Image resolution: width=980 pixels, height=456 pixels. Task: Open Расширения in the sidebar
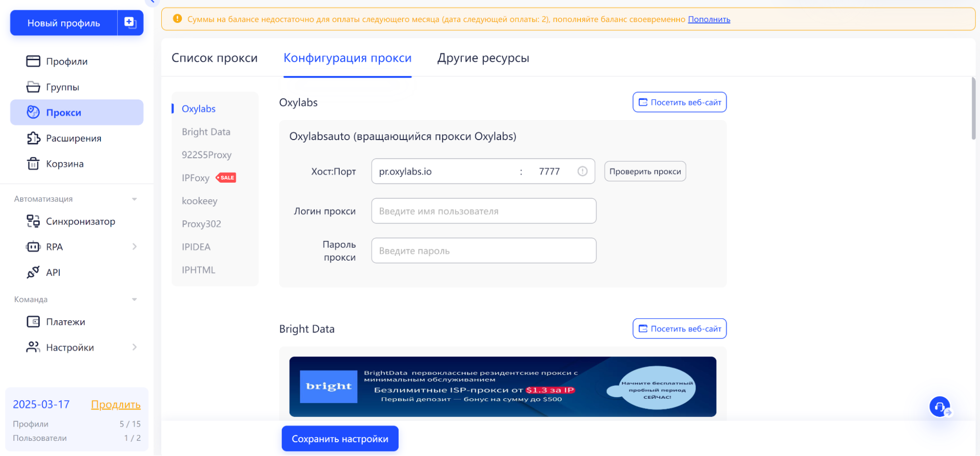tap(74, 138)
